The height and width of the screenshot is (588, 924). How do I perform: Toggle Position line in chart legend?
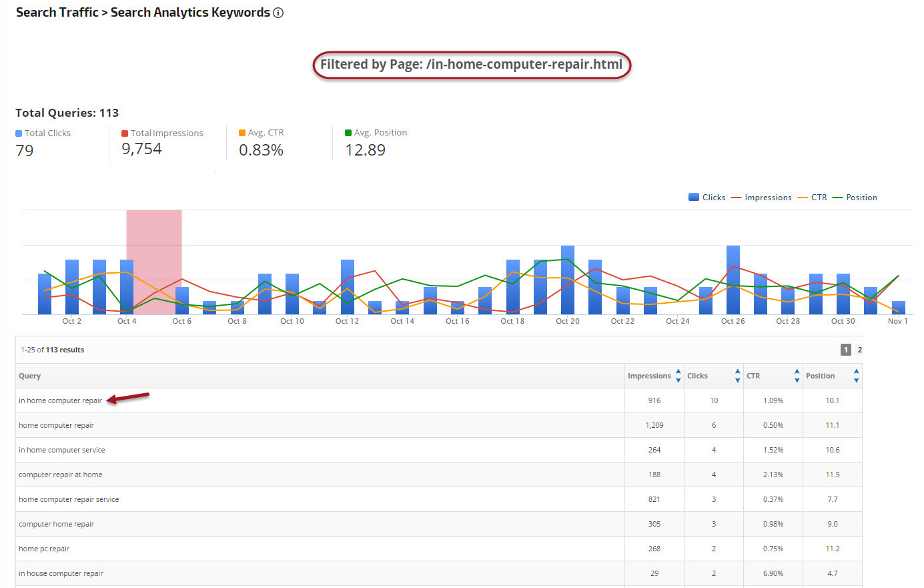(855, 198)
